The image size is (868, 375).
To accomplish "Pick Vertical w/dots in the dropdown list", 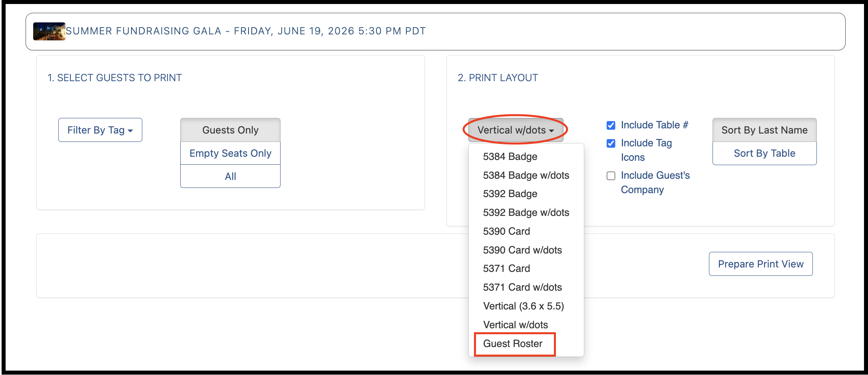I will coord(526,325).
